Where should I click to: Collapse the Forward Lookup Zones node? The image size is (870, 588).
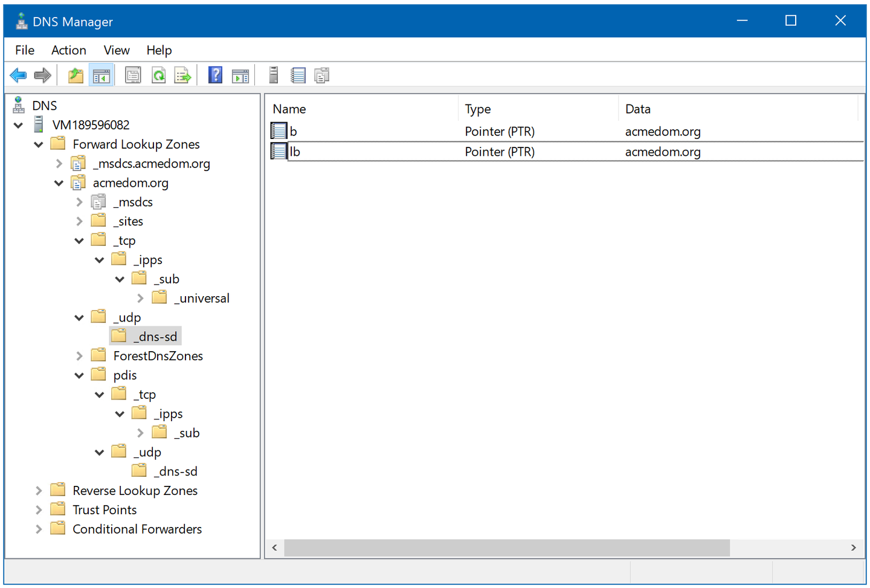coord(39,144)
